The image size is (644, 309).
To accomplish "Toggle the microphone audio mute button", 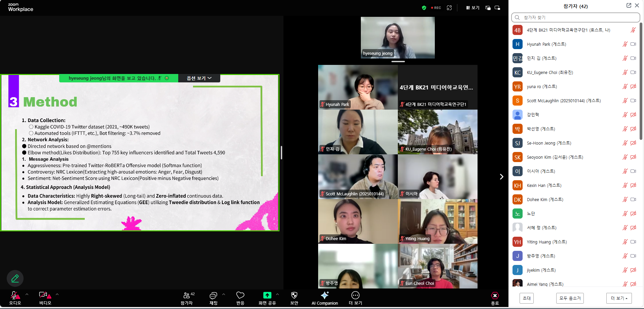I will pyautogui.click(x=14, y=296).
